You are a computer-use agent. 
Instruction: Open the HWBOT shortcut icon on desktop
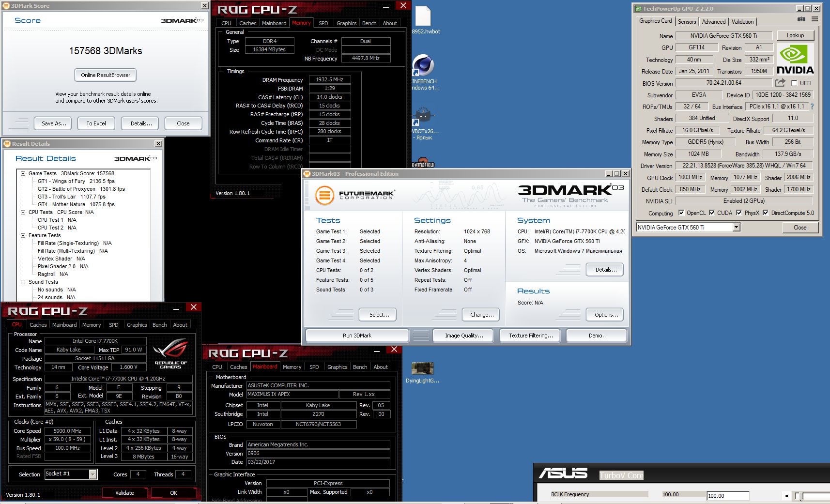tap(423, 115)
